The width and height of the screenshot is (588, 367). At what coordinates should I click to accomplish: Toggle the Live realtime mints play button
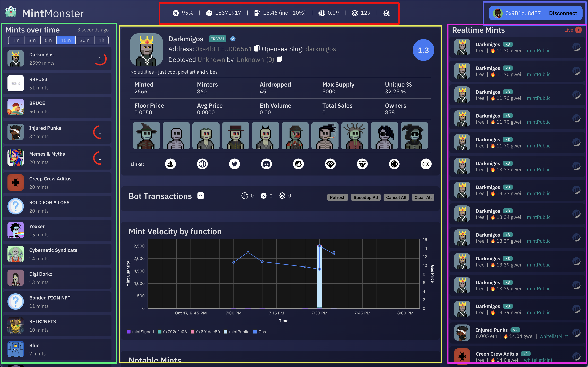578,30
